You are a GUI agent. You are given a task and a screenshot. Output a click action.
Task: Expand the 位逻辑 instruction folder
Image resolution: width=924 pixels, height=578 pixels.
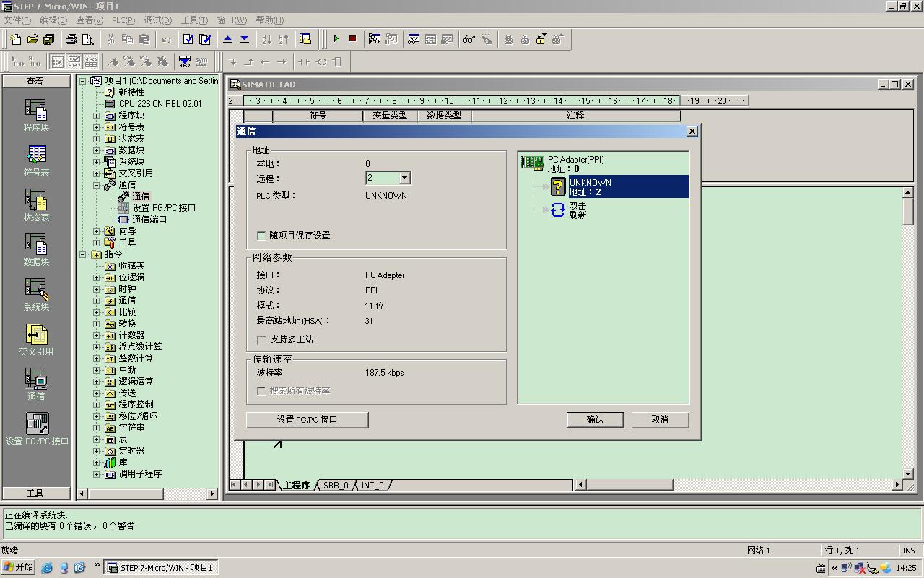tap(97, 277)
